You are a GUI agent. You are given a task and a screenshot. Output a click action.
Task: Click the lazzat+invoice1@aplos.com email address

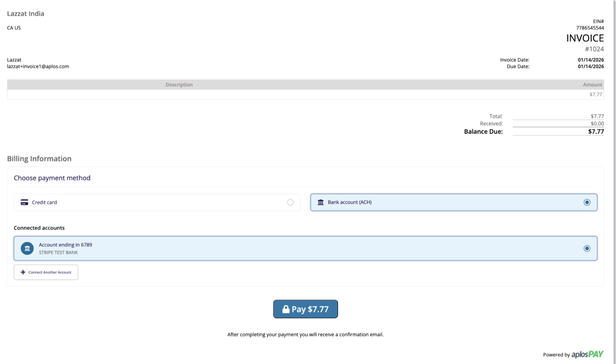[38, 67]
